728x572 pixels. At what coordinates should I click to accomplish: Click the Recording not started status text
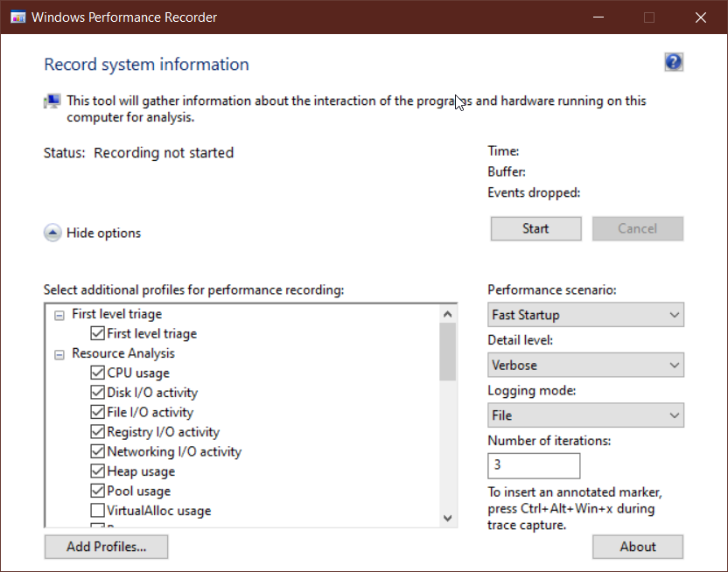tap(164, 153)
